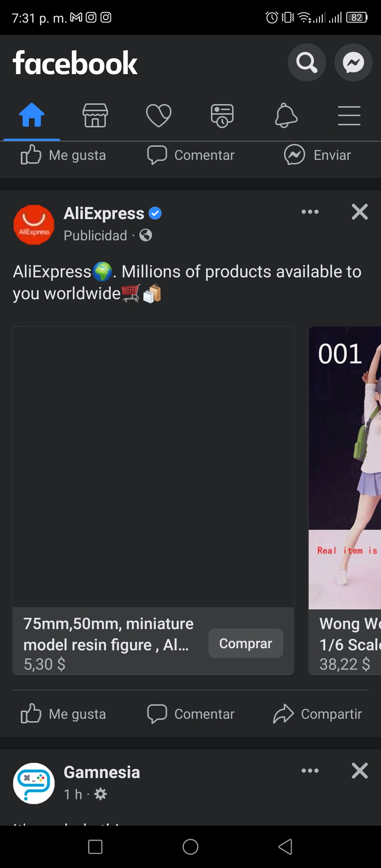Tap Compartir under AliExpress ad
381x868 pixels.
[x=317, y=714]
